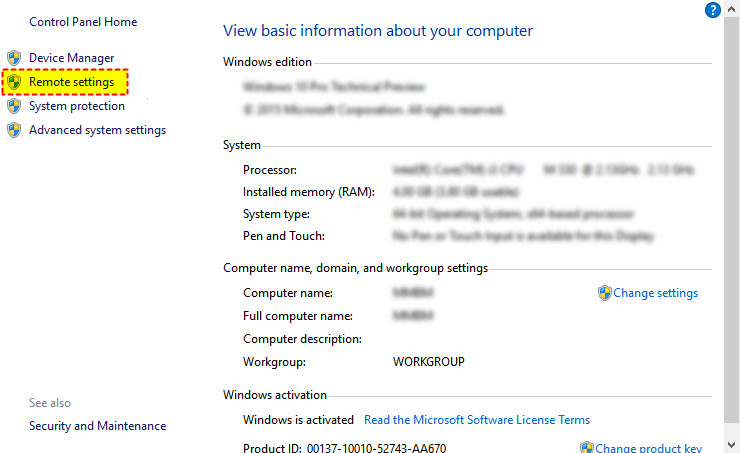740x453 pixels.
Task: Open Control Panel Home link
Action: tap(83, 22)
